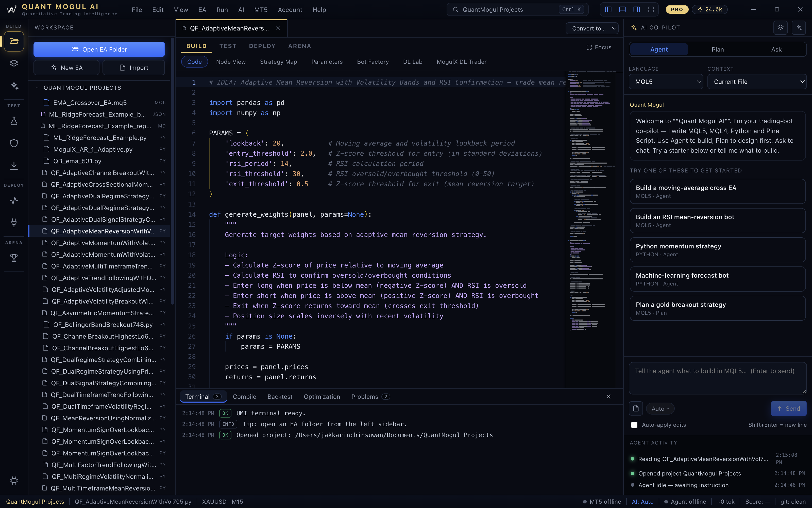
Task: Open the Problems tab in bottom panel
Action: click(x=370, y=397)
